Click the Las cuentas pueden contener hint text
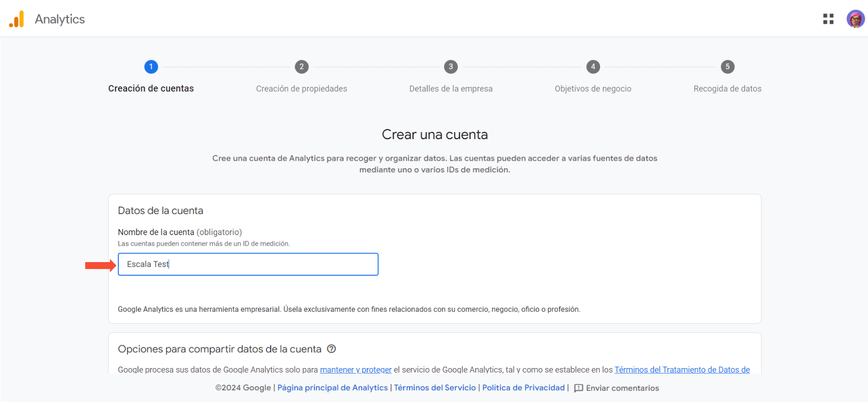 (x=204, y=244)
